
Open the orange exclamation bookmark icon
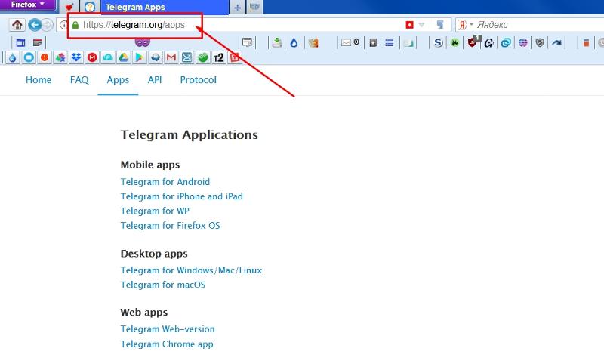pyautogui.click(x=45, y=58)
